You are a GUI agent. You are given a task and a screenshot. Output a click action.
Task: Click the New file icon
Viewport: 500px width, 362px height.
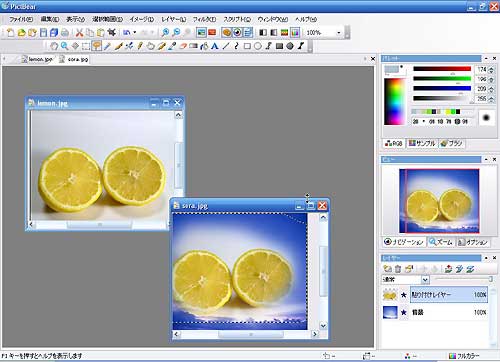(10, 33)
